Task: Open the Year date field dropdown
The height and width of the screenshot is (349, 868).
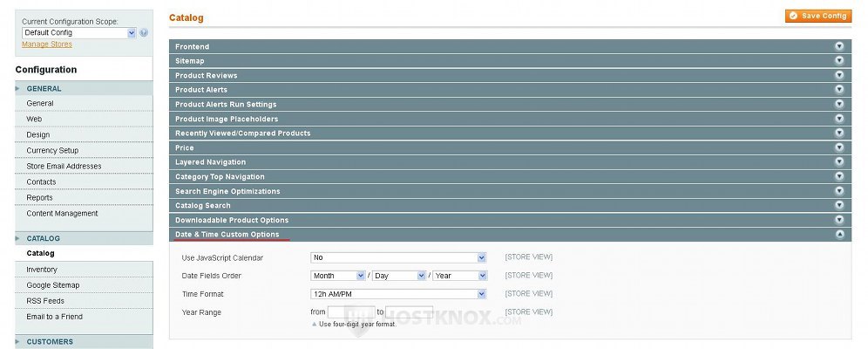Action: [459, 276]
